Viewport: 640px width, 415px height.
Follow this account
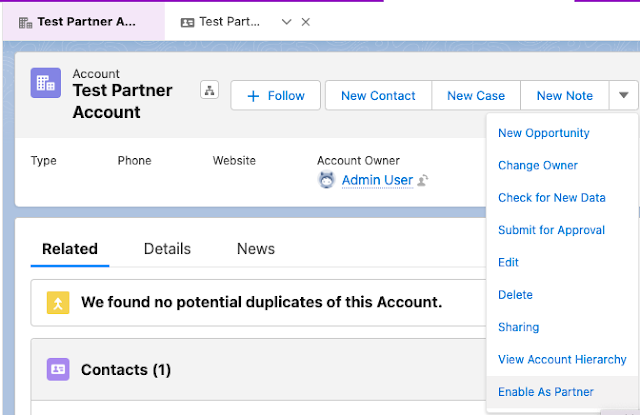tap(276, 95)
